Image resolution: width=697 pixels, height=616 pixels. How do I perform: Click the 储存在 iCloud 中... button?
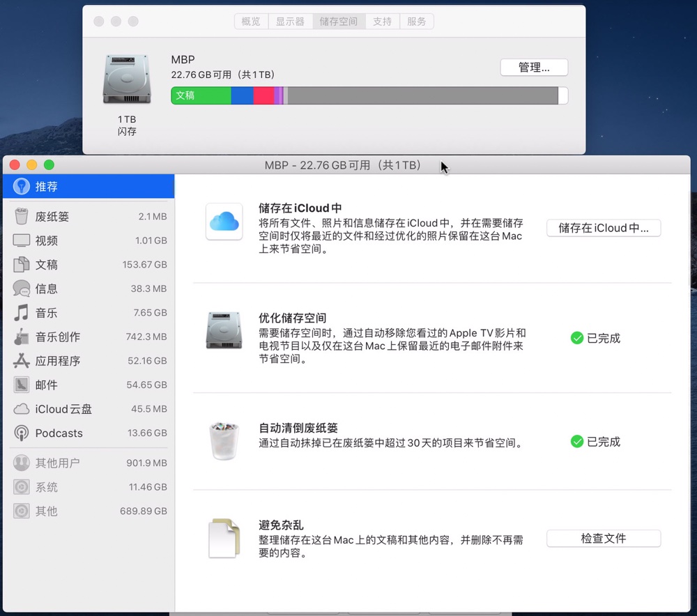pos(603,228)
